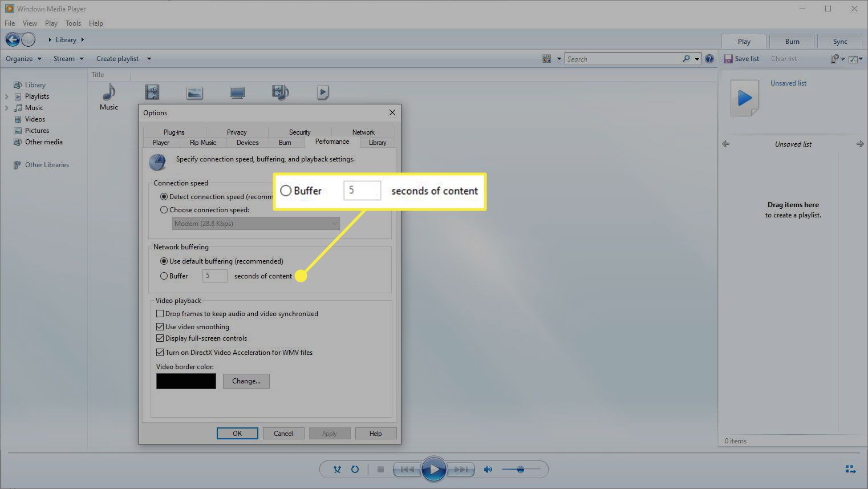Mute the volume speaker icon
The image size is (868, 489).
click(488, 470)
